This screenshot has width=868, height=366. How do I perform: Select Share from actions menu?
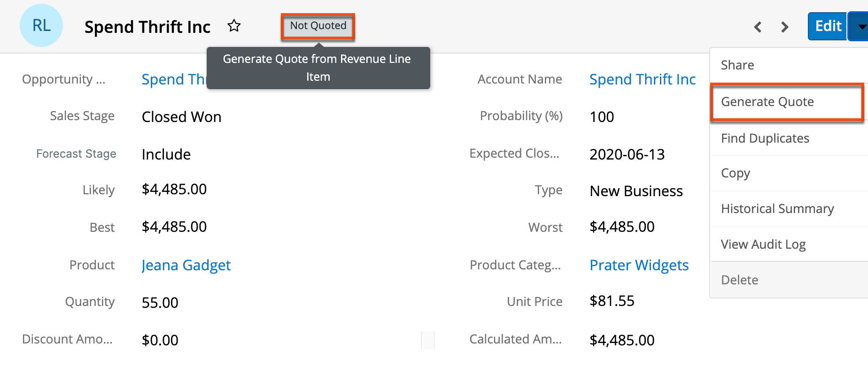click(x=737, y=65)
